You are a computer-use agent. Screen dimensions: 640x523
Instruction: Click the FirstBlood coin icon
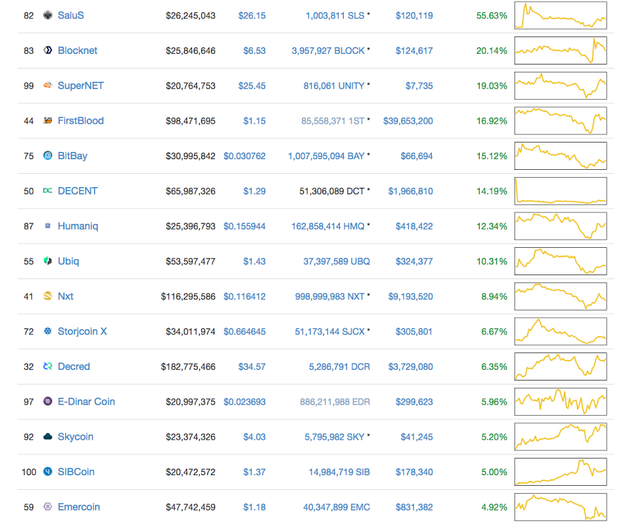click(x=48, y=121)
